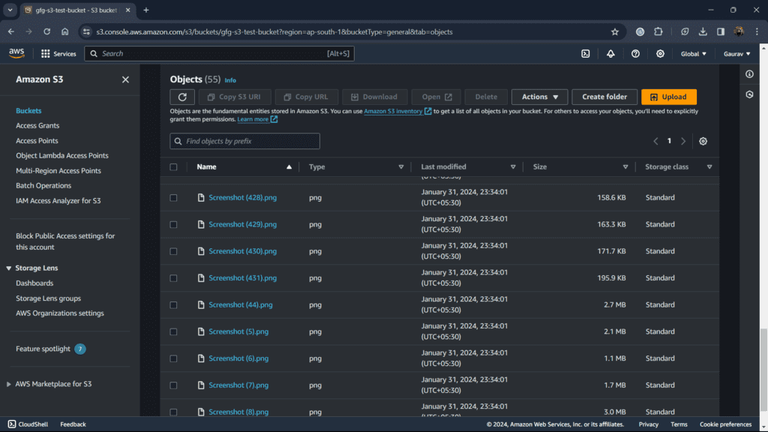The width and height of the screenshot is (768, 432).
Task: Focus the AWS console search box
Action: pos(219,54)
